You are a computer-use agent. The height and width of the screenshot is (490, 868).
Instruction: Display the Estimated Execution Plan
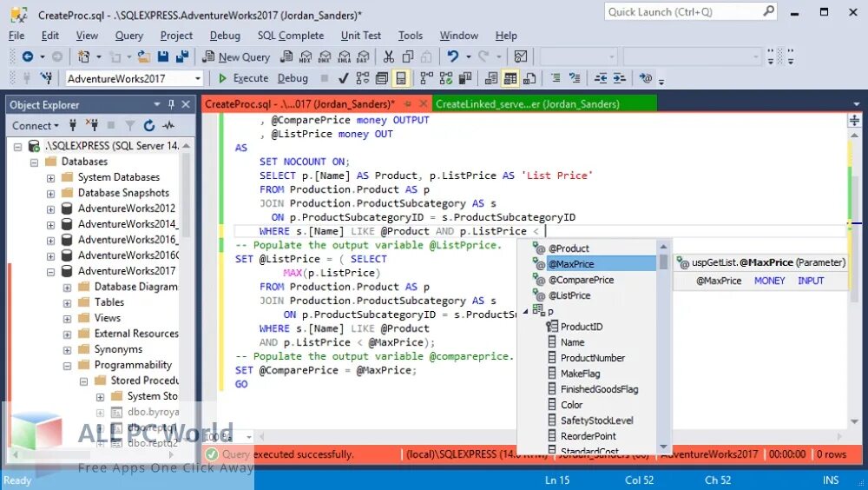point(363,78)
